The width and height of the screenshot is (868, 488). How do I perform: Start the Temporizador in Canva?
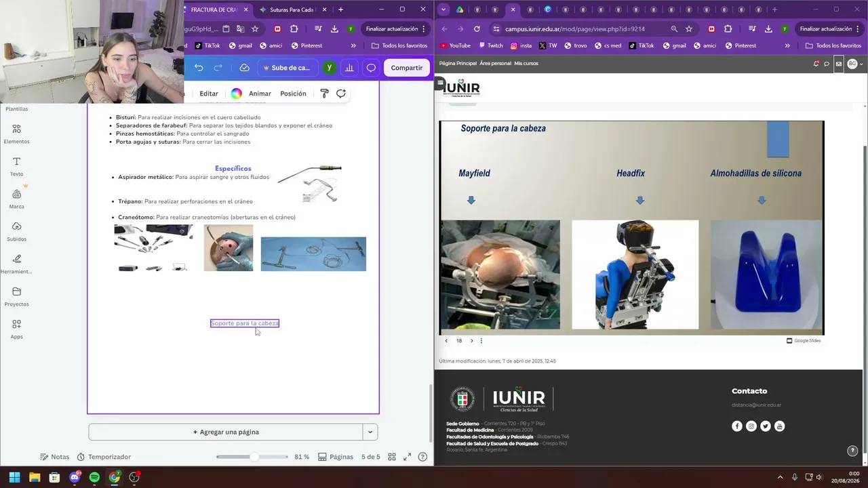[x=104, y=457]
